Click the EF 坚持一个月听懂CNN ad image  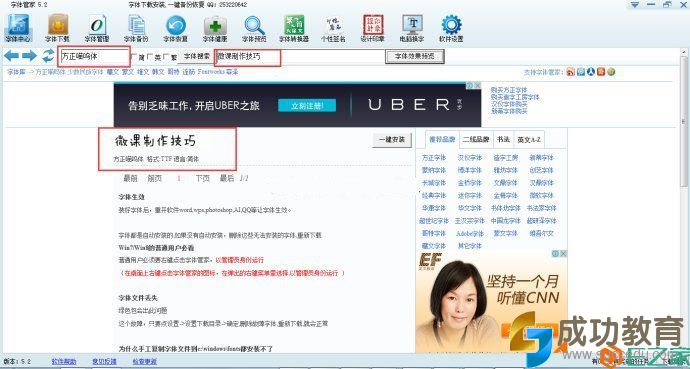coord(492,301)
